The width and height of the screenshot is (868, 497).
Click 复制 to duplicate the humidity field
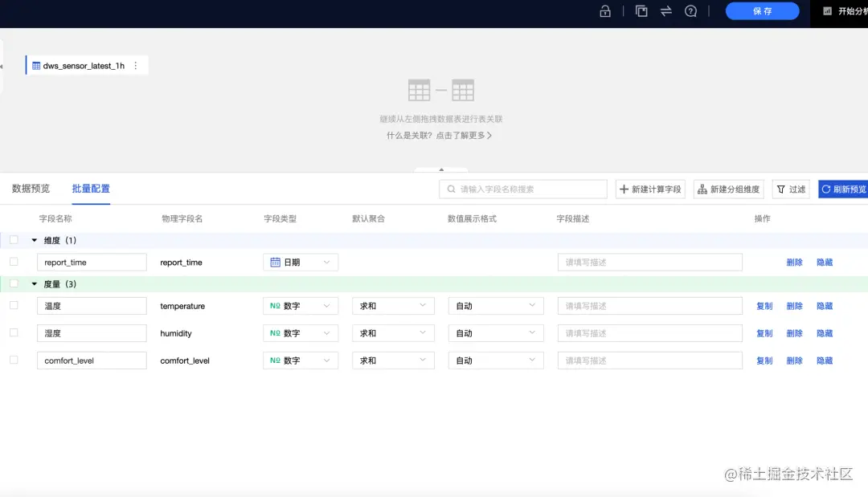763,332
